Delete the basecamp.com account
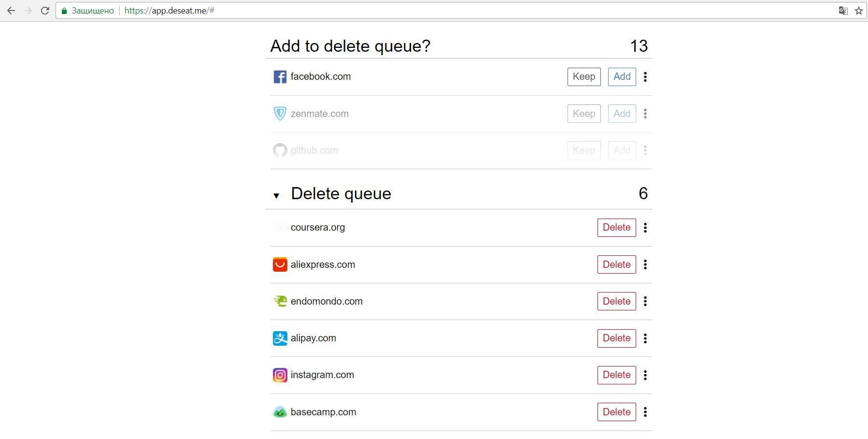Viewport: 868px width, 439px height. (x=616, y=412)
